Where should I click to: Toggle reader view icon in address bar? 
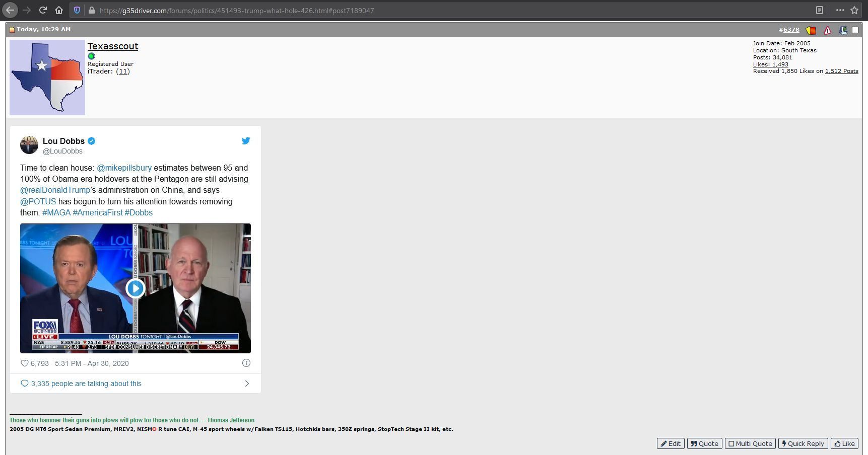pos(820,10)
